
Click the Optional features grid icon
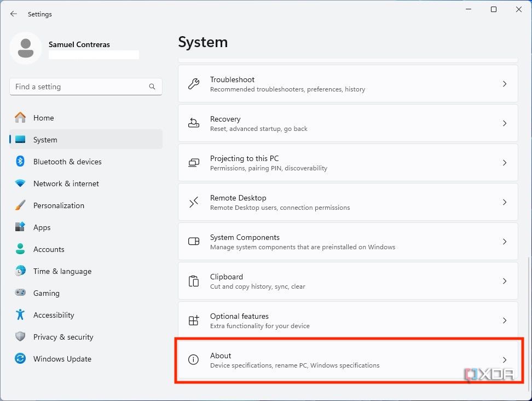pyautogui.click(x=194, y=320)
